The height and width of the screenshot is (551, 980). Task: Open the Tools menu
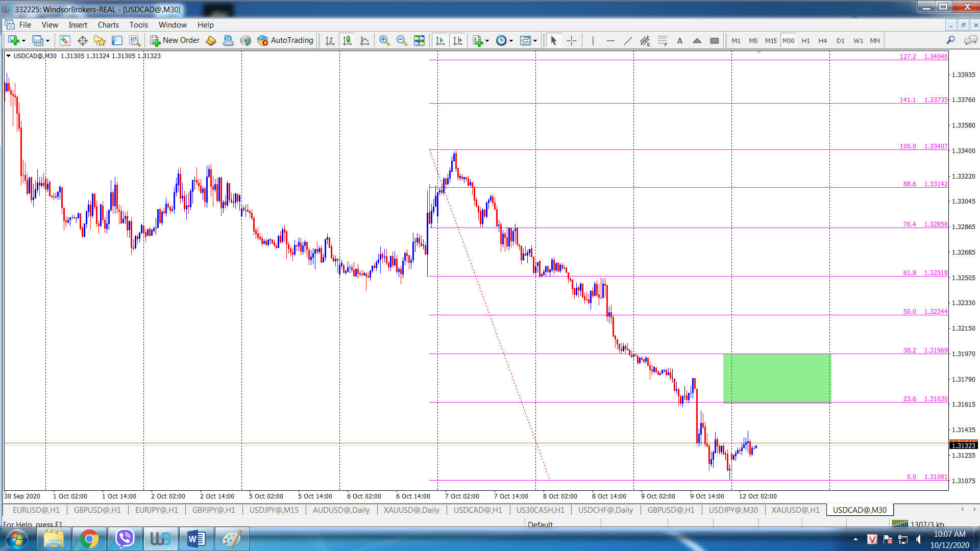(138, 24)
